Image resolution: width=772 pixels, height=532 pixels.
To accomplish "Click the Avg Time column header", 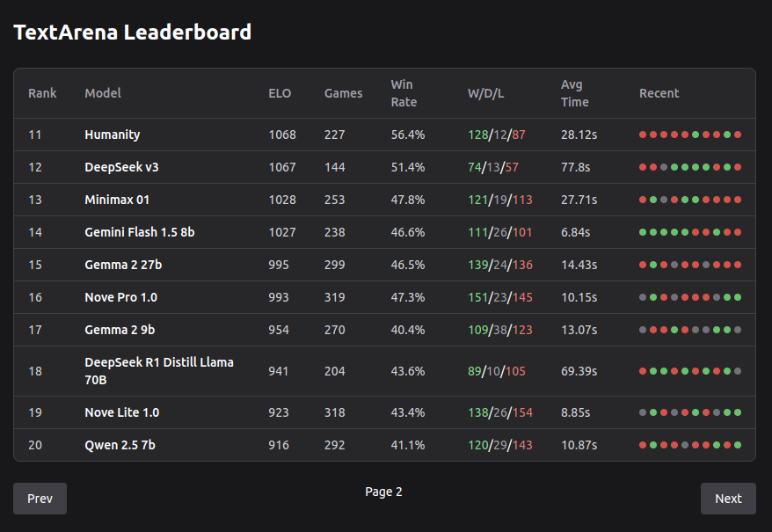I will pyautogui.click(x=574, y=93).
